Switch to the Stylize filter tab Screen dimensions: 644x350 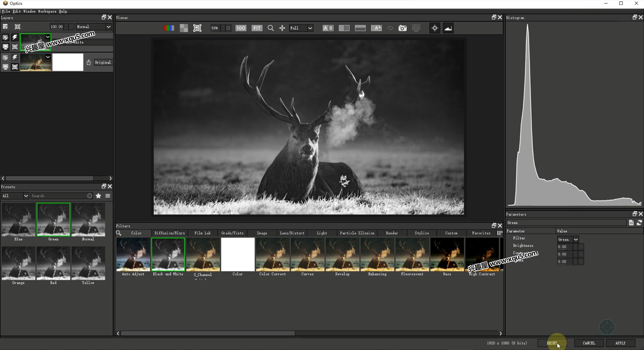pyautogui.click(x=422, y=233)
